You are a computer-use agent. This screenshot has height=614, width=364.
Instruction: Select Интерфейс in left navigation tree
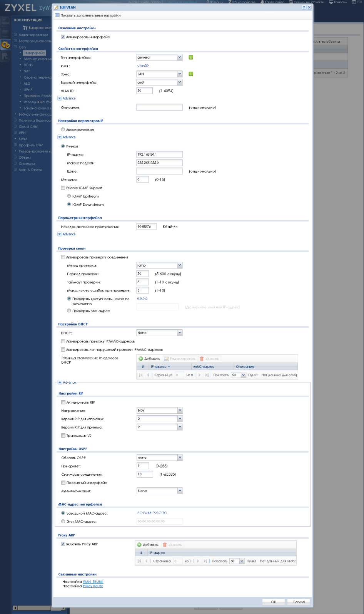(x=34, y=53)
